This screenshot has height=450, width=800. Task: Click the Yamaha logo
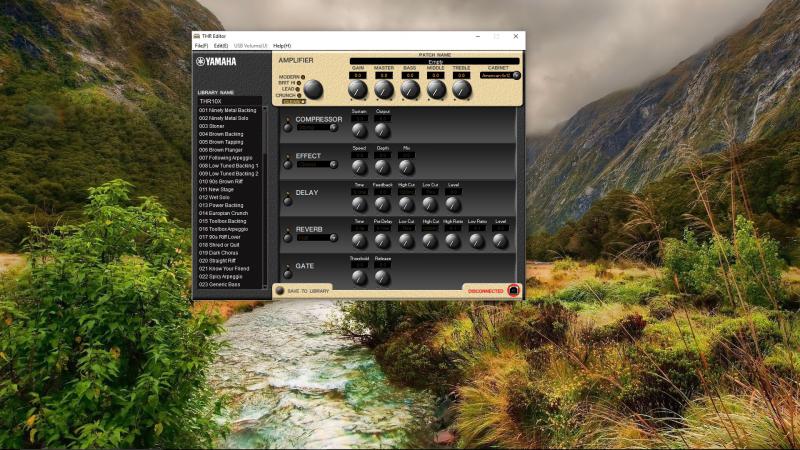(x=217, y=62)
